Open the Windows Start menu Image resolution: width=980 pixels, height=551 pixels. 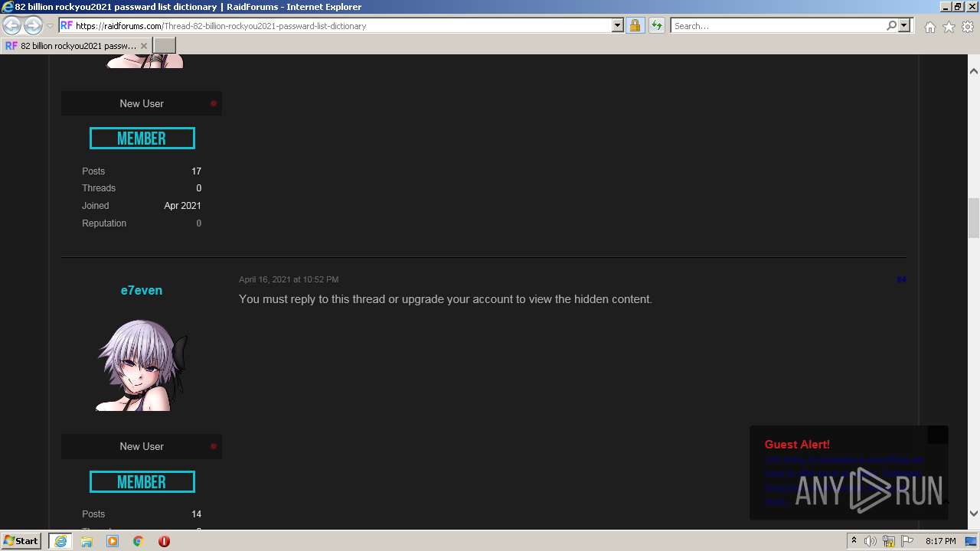[x=21, y=540]
